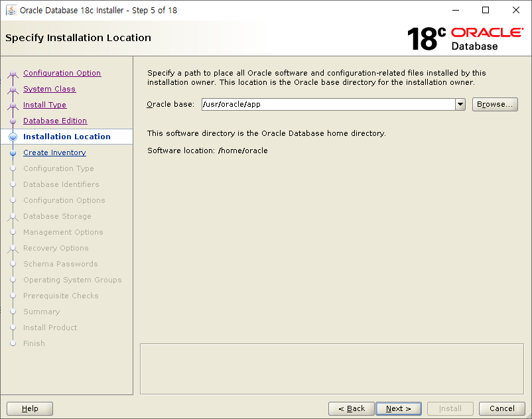The width and height of the screenshot is (532, 419).
Task: Click the active Installation Location step indicator
Action: coord(13,137)
